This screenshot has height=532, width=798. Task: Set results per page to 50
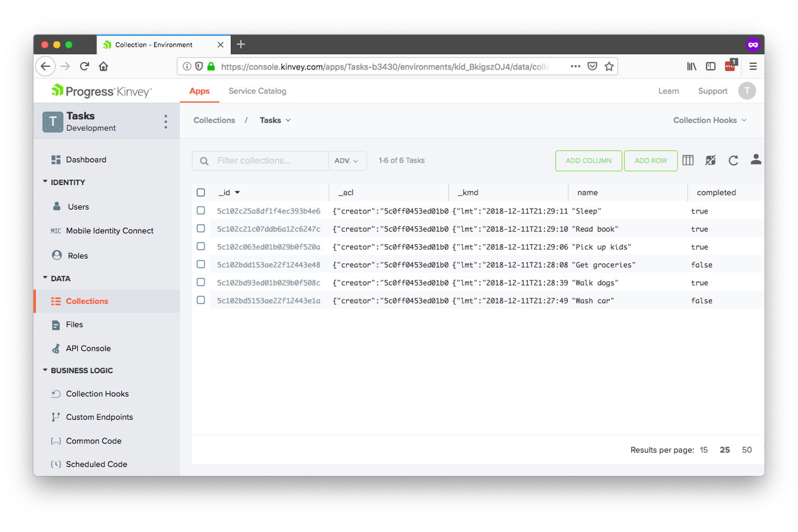[747, 450]
